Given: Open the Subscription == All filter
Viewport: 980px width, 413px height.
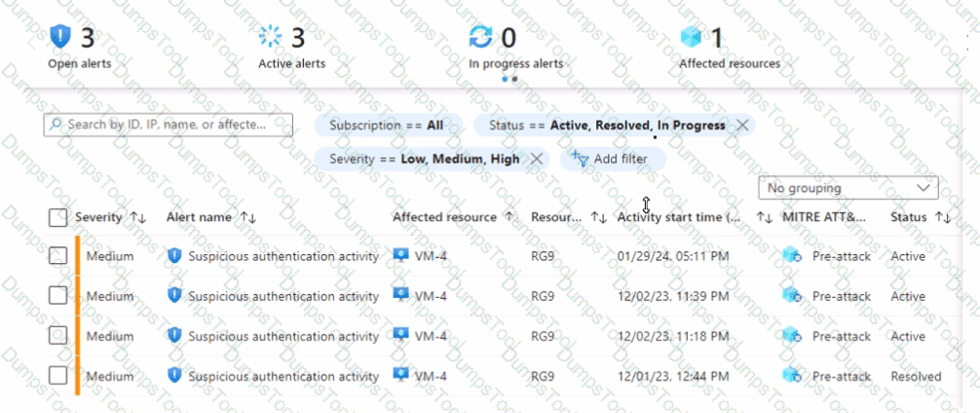Looking at the screenshot, I should point(388,125).
